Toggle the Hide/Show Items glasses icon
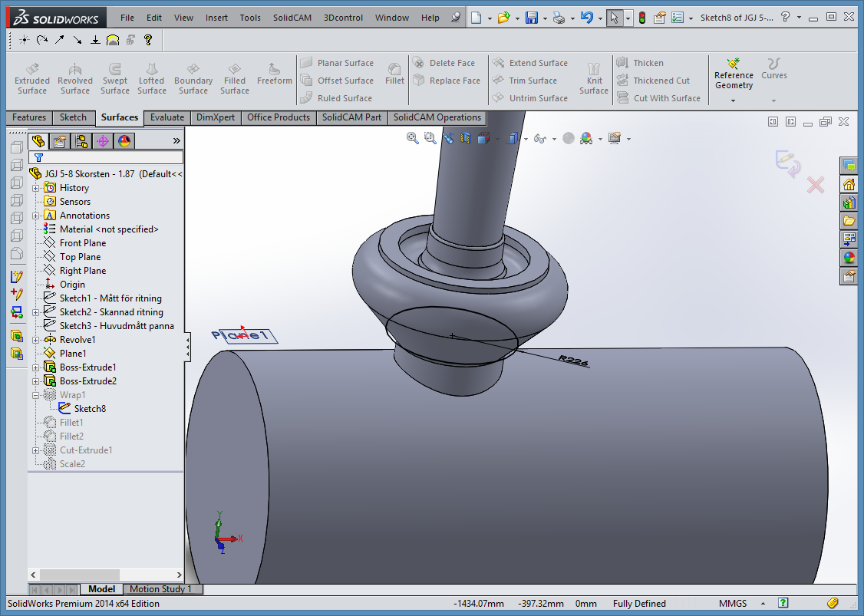The height and width of the screenshot is (616, 864). (x=540, y=138)
